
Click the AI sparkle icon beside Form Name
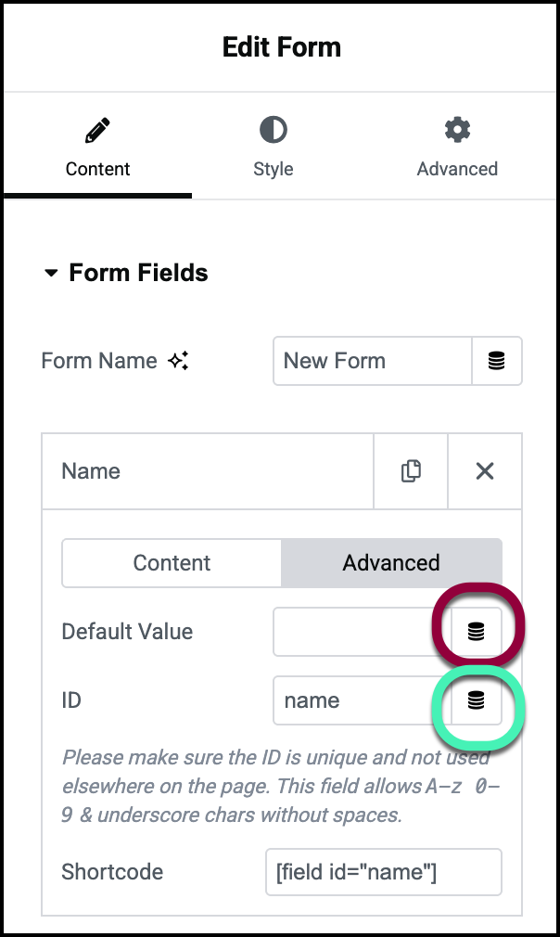pos(178,362)
